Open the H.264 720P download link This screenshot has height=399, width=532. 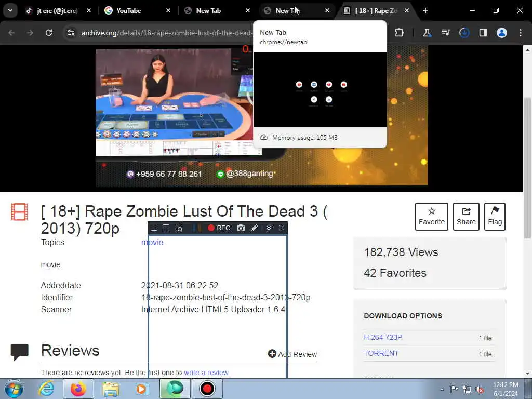click(x=383, y=337)
